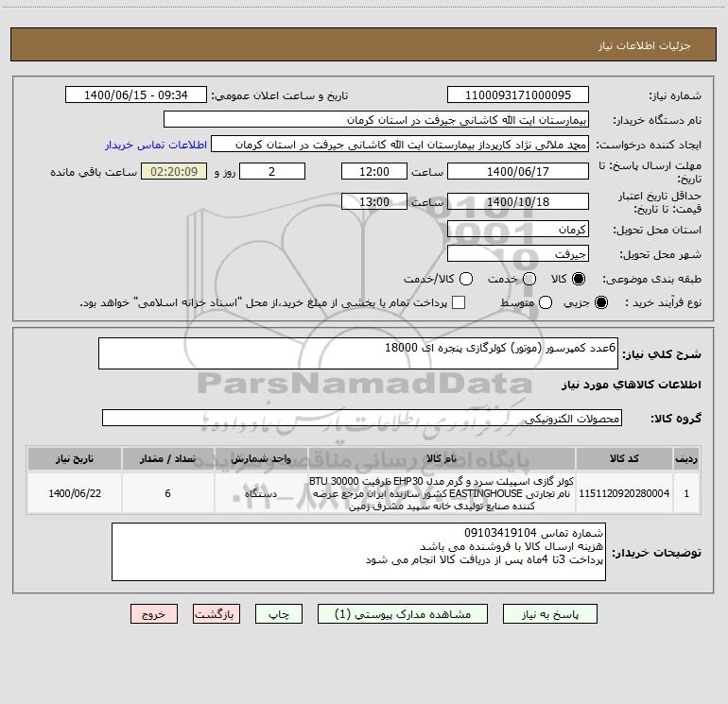Toggle the اسناد خزانه اسلامی payment checkbox

(459, 302)
